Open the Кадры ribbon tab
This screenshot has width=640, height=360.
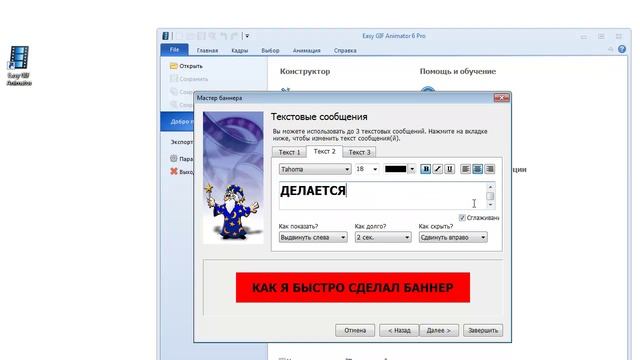click(x=240, y=51)
